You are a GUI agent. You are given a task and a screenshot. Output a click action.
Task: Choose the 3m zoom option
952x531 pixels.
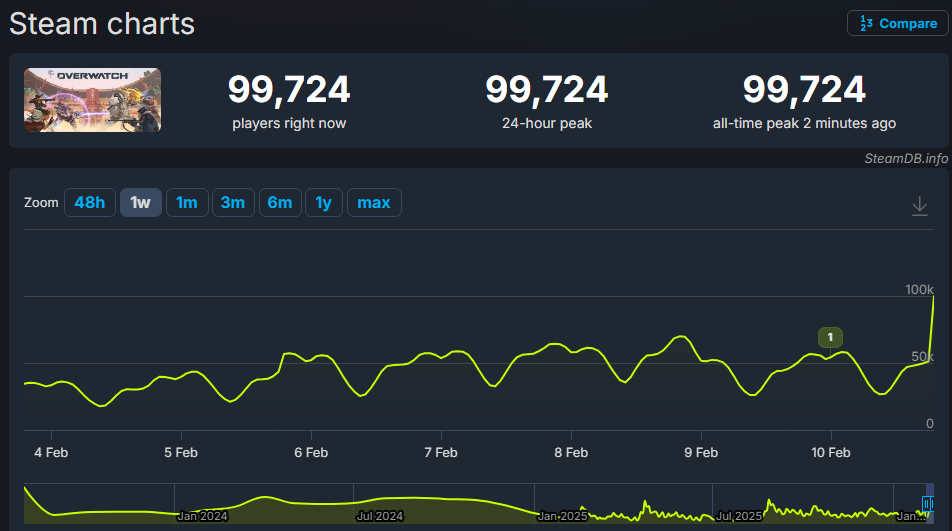233,203
